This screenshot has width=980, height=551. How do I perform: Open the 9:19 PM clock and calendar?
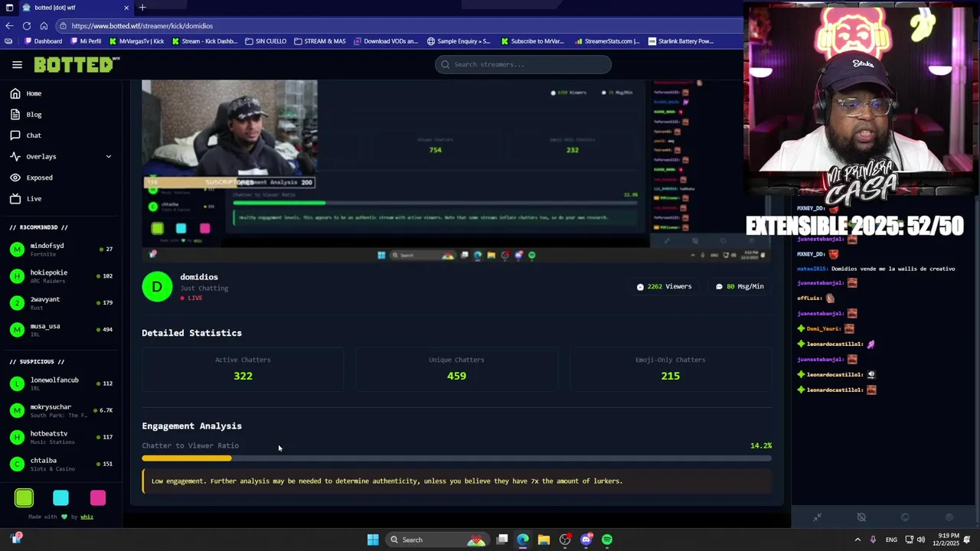[x=946, y=540]
